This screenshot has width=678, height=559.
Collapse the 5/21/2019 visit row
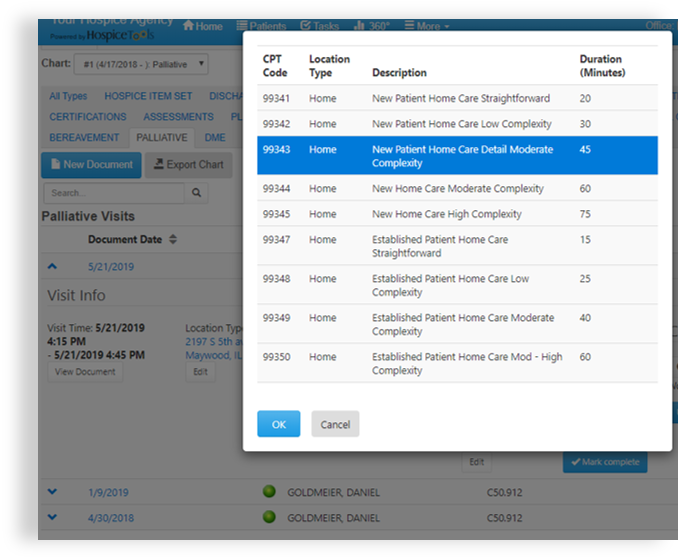53,267
